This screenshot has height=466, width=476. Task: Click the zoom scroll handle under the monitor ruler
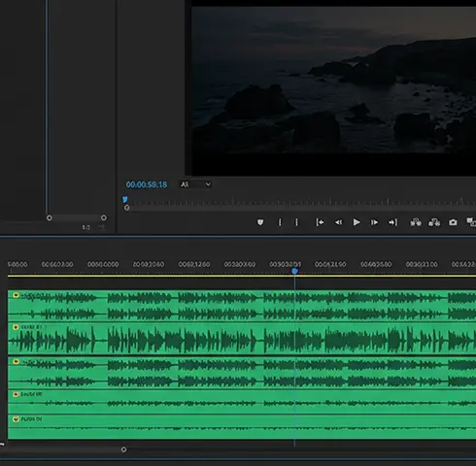(127, 208)
